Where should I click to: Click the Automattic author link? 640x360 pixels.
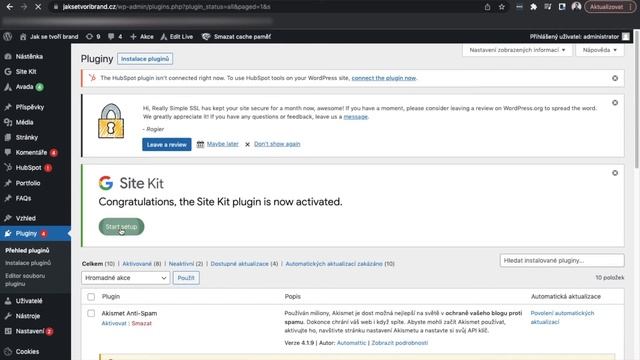(x=351, y=343)
